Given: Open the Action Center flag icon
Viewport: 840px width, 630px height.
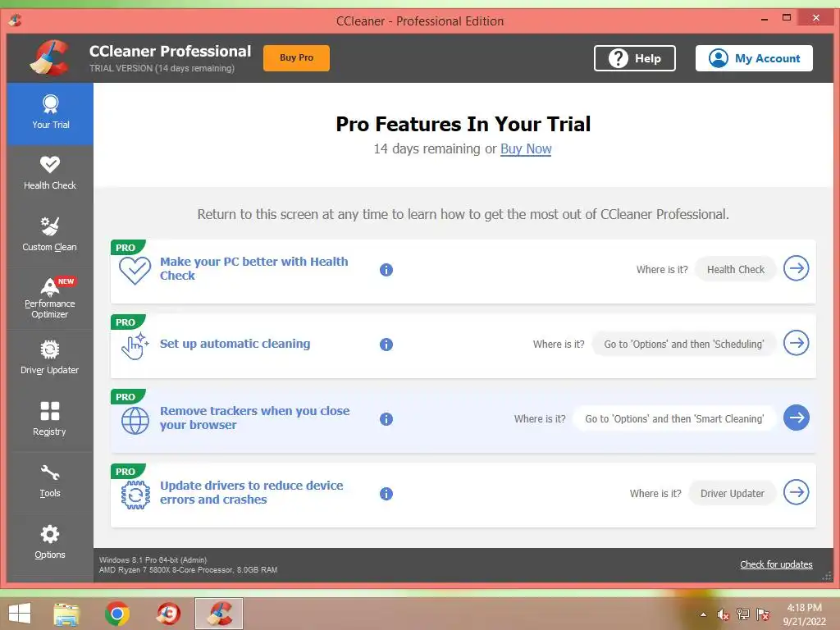Looking at the screenshot, I should click(x=763, y=614).
